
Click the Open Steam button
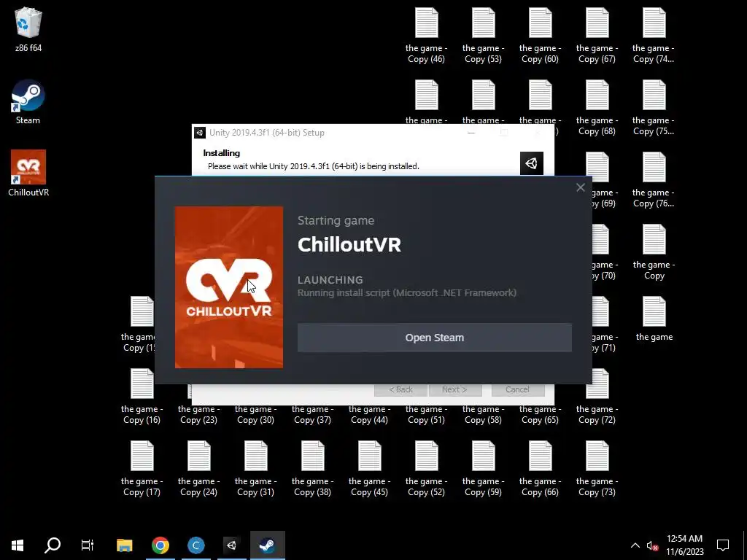tap(435, 338)
